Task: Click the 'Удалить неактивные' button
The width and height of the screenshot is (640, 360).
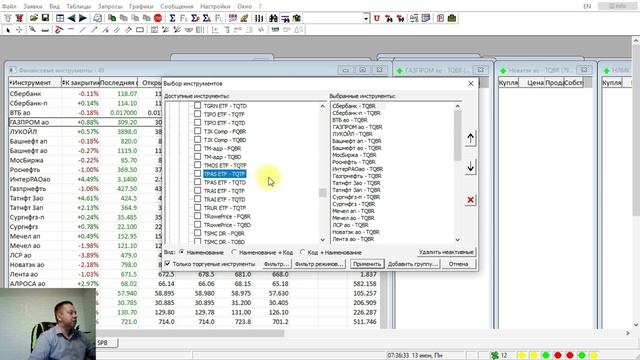Action: [x=446, y=252]
